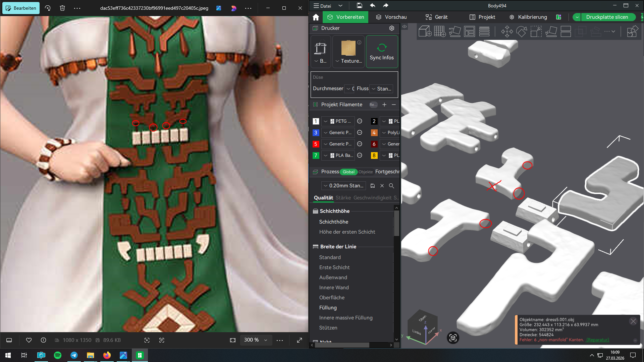
Task: Click Auto orient icon in toolbar
Action: [454, 32]
